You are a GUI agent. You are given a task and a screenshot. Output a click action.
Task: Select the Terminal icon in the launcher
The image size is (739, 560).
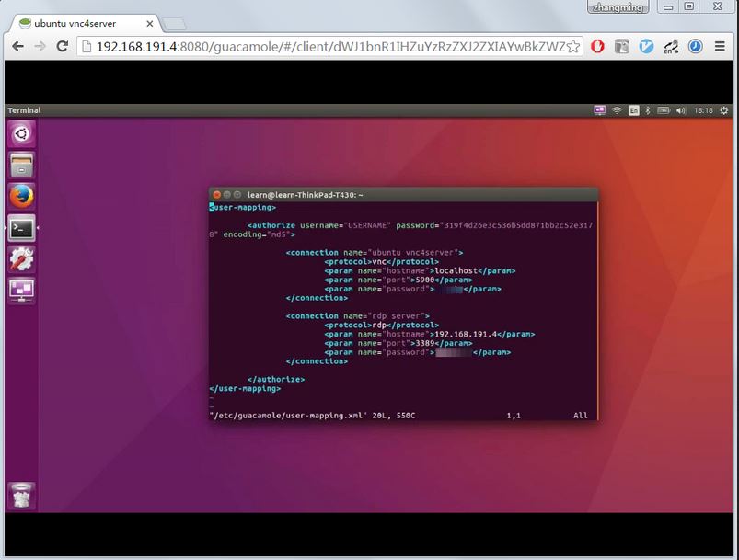tap(20, 228)
